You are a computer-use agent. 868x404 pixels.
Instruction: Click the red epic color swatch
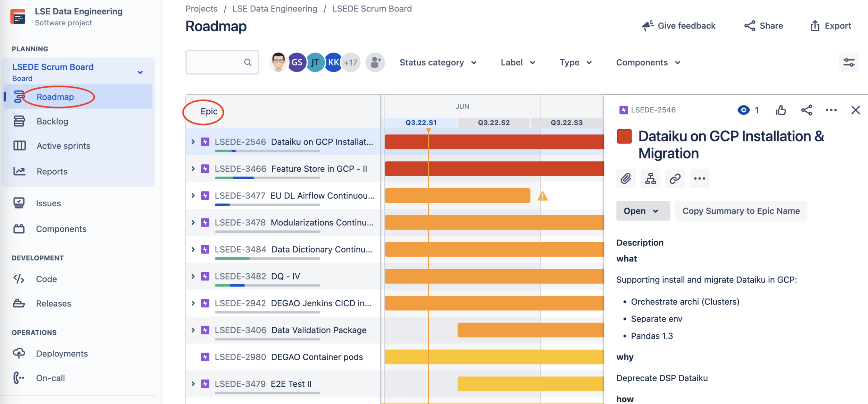click(624, 136)
